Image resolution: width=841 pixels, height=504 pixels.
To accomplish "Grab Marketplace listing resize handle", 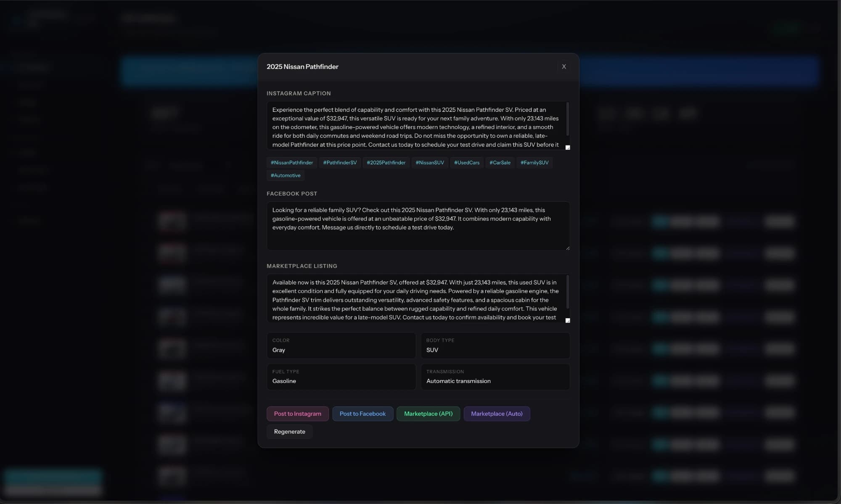I will click(568, 320).
